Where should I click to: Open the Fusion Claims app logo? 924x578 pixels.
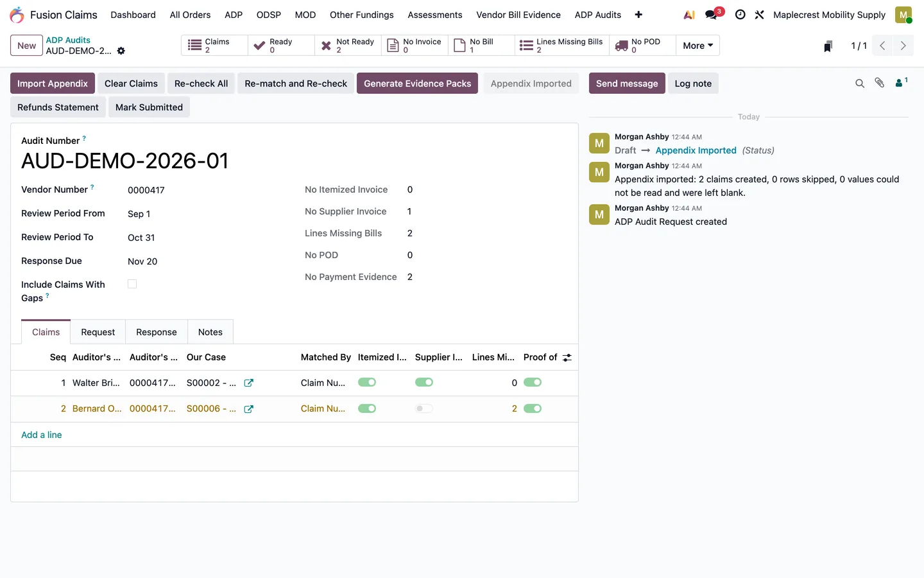point(17,15)
